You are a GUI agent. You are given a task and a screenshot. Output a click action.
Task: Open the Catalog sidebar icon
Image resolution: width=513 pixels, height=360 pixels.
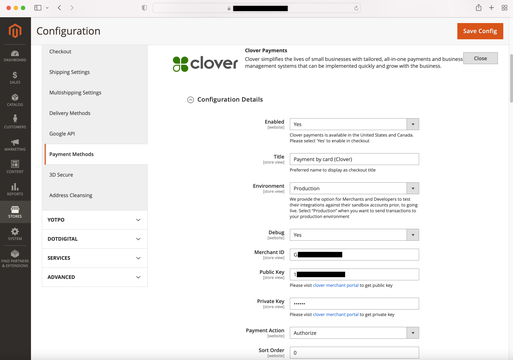(x=15, y=100)
